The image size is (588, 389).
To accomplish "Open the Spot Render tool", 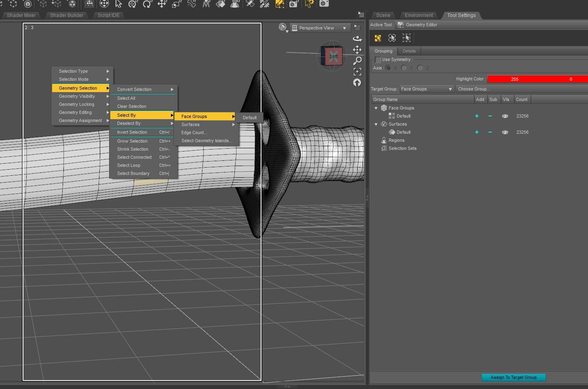I will (293, 4).
